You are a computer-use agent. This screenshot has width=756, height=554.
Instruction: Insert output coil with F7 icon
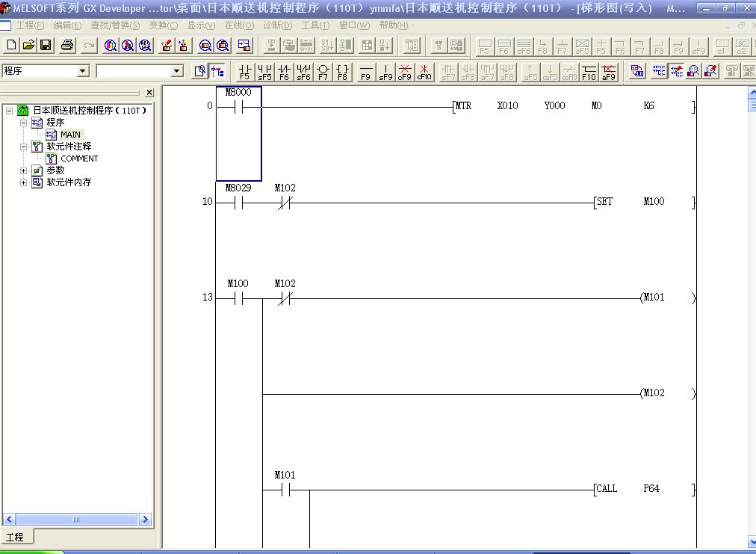coord(323,72)
